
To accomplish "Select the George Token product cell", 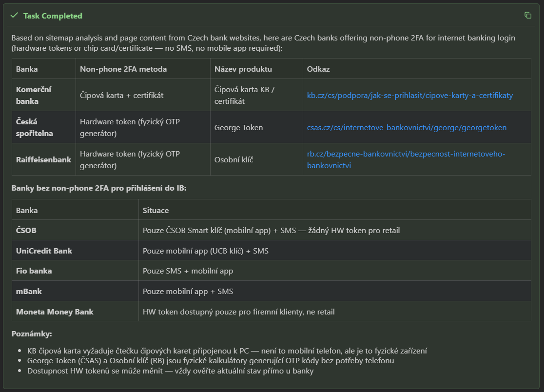I will (238, 128).
